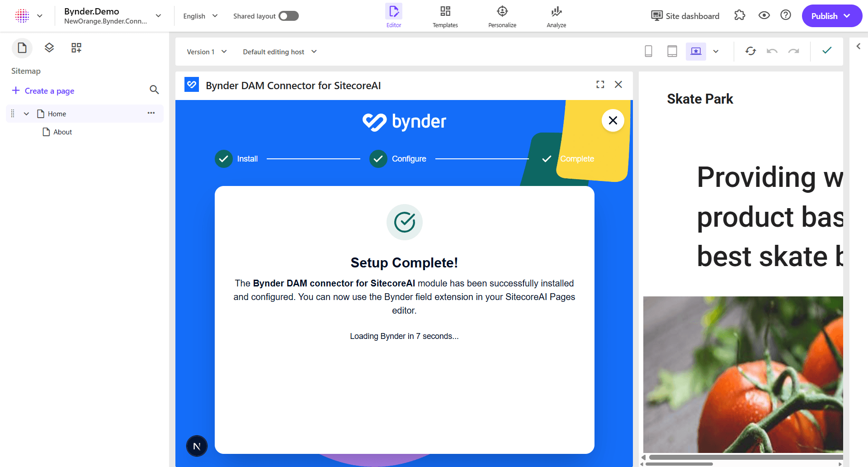Image resolution: width=868 pixels, height=467 pixels.
Task: Click the reload canvas icon
Action: pyautogui.click(x=750, y=51)
